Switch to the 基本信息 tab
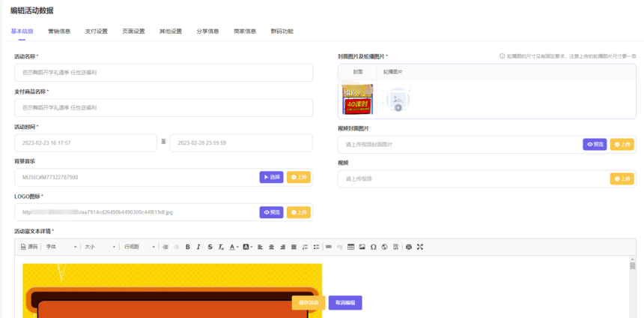The image size is (644, 318). pyautogui.click(x=22, y=31)
